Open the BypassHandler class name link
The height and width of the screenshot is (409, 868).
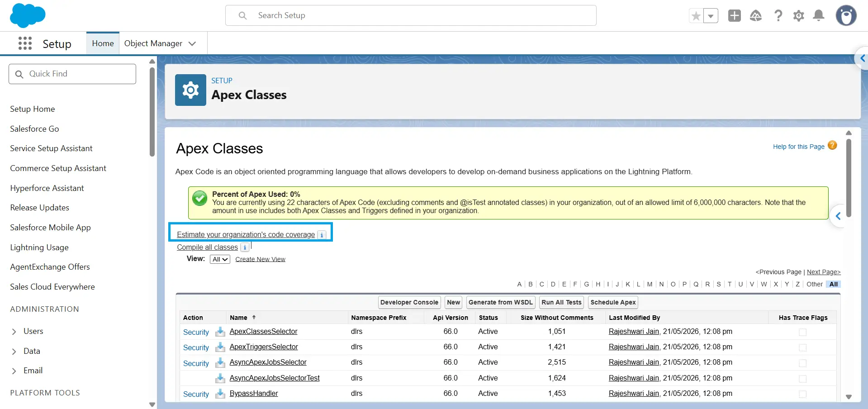point(254,393)
